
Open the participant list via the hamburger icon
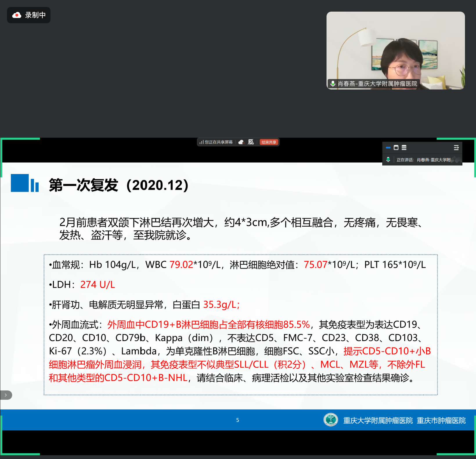click(x=404, y=148)
